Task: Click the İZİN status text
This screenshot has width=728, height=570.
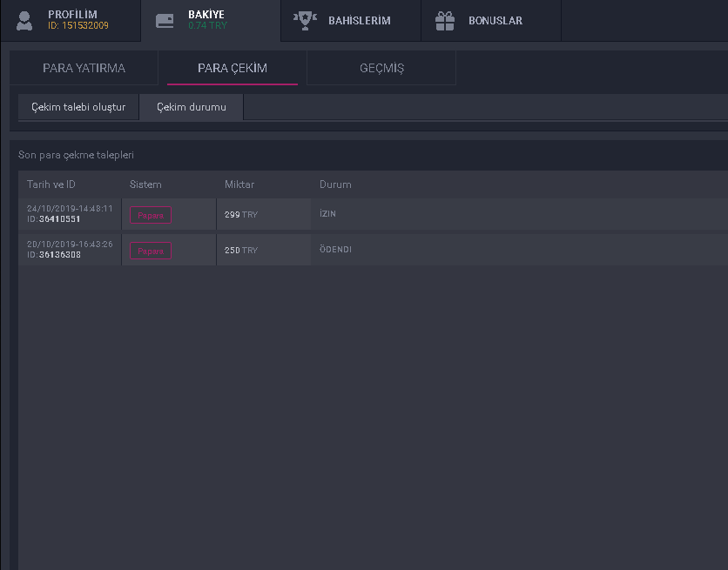Action: 327,214
